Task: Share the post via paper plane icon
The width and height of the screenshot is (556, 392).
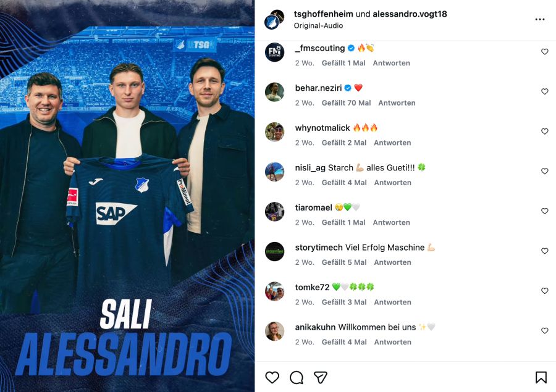Action: [321, 377]
